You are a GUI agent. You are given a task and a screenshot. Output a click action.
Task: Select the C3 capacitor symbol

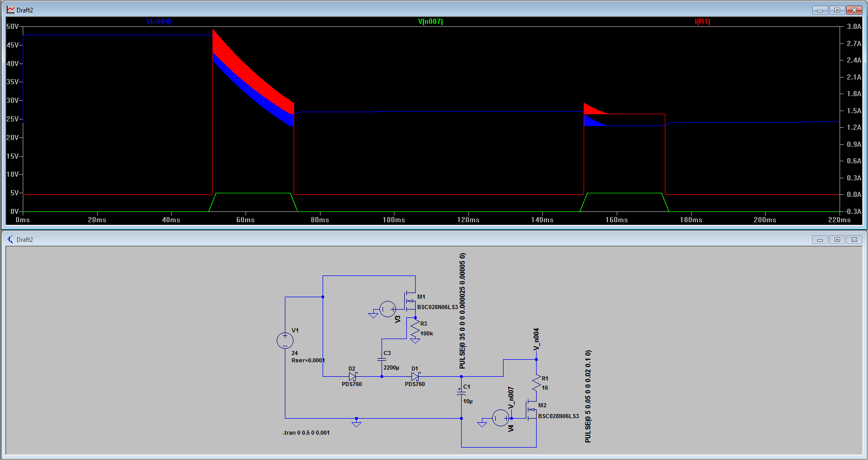click(382, 359)
